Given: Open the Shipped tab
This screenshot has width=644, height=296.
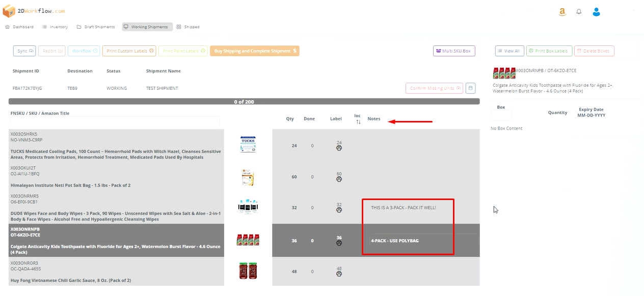Looking at the screenshot, I should [188, 27].
